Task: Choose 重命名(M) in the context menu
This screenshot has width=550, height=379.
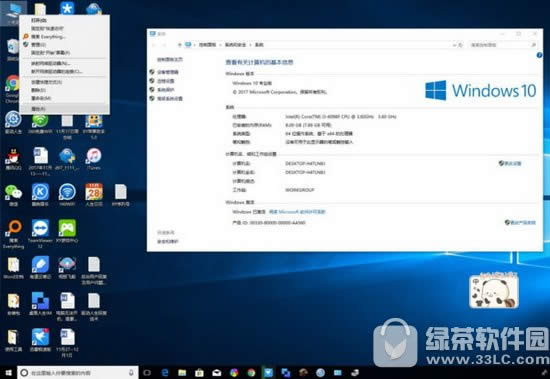Action: click(x=41, y=98)
